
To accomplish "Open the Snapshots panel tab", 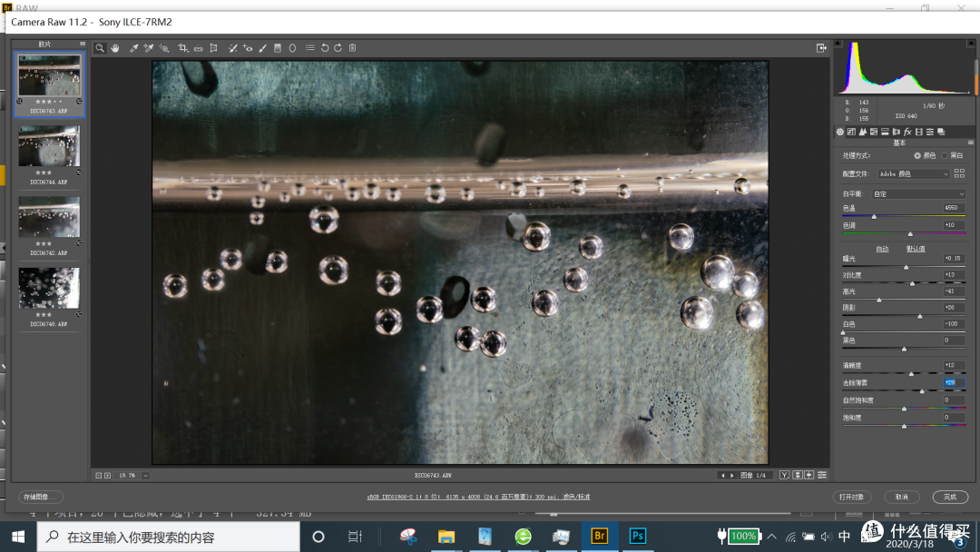I will [941, 132].
